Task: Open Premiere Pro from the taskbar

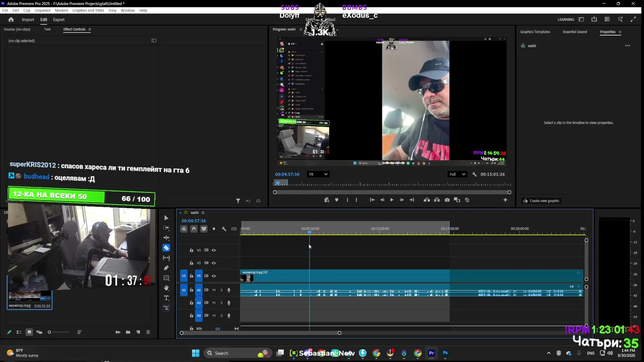Action: [x=431, y=353]
